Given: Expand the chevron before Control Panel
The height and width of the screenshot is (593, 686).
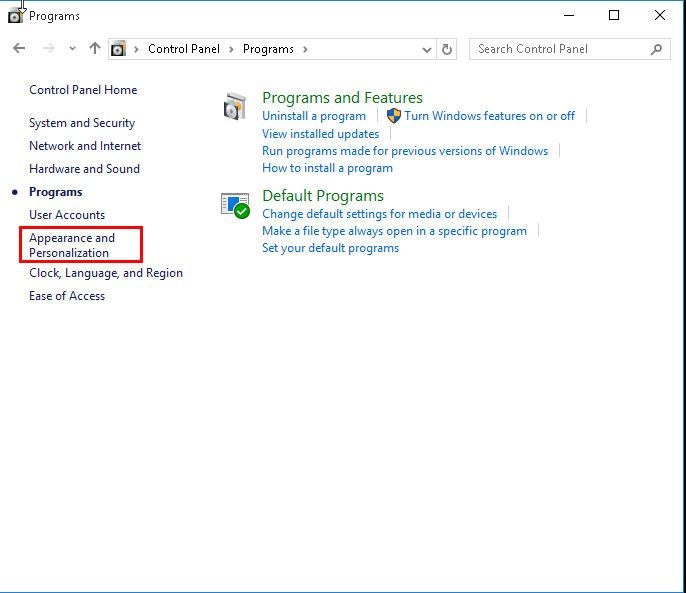Looking at the screenshot, I should (136, 49).
